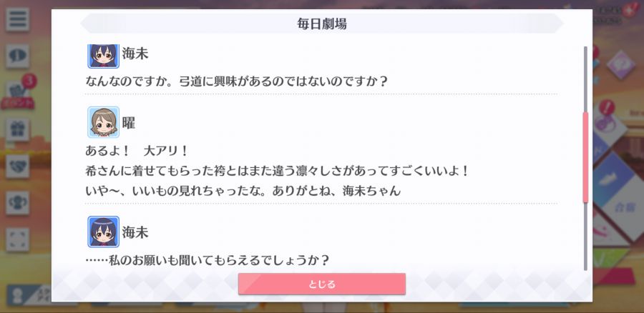
Task: Open the gift box icon
Action: [x=17, y=129]
